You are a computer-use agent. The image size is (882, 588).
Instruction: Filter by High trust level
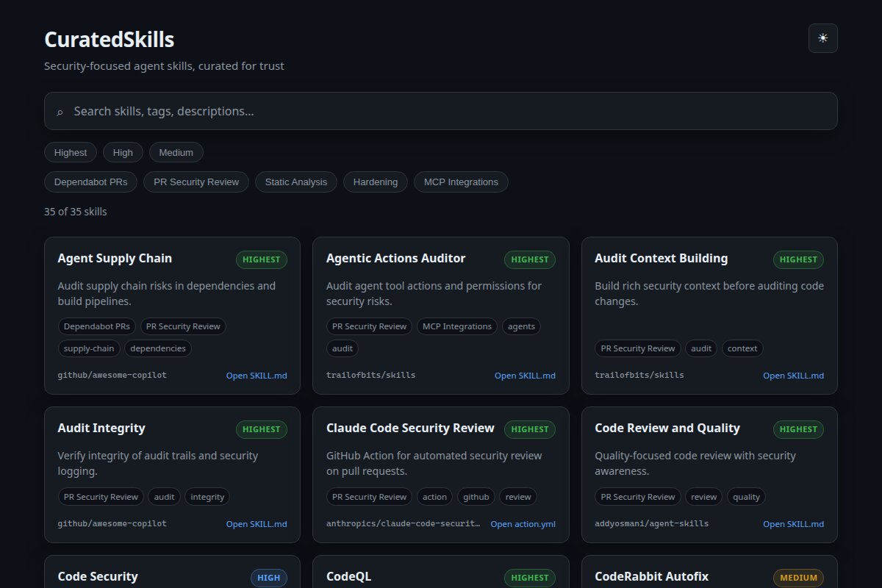123,153
